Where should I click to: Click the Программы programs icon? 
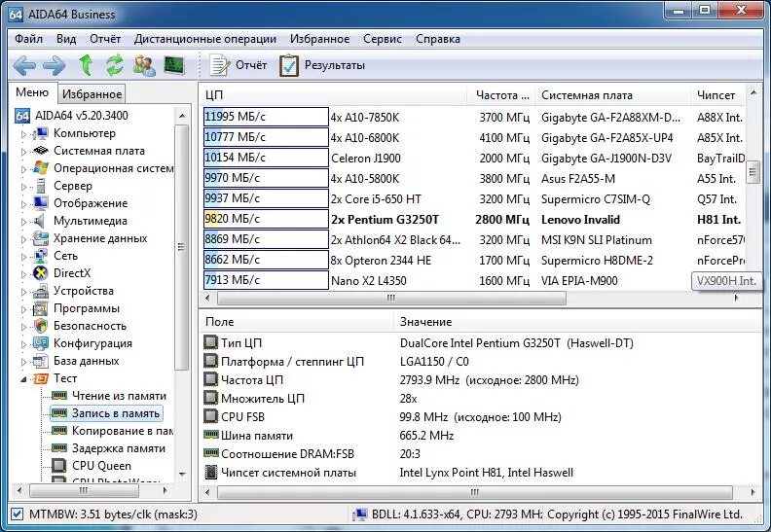click(40, 308)
